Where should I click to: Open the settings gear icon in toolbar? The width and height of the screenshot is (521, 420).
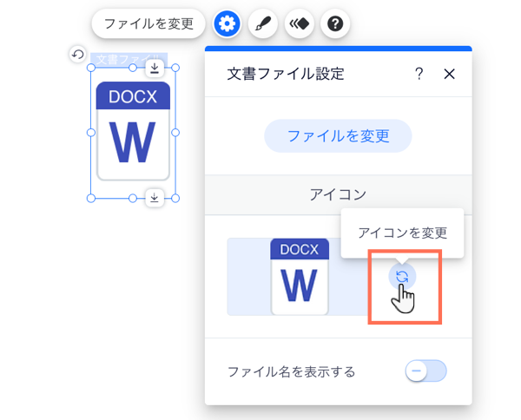point(227,23)
